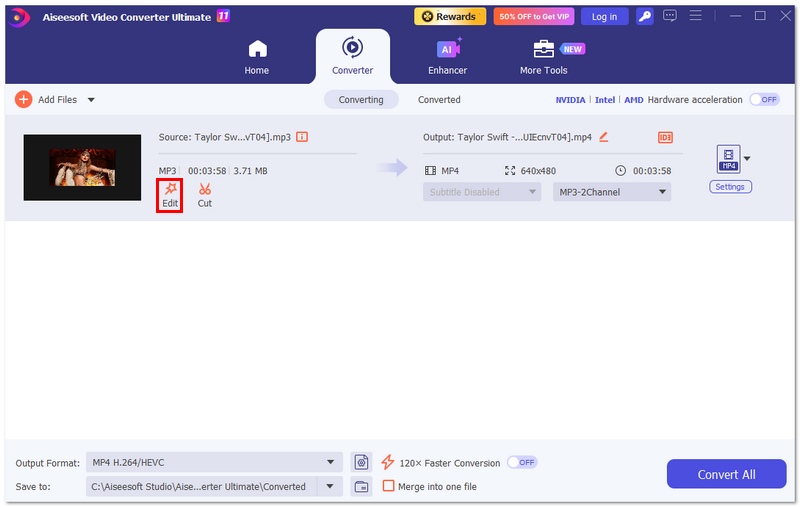This screenshot has width=800, height=507.
Task: Expand the arrow next to MP4 format icon
Action: pyautogui.click(x=747, y=159)
